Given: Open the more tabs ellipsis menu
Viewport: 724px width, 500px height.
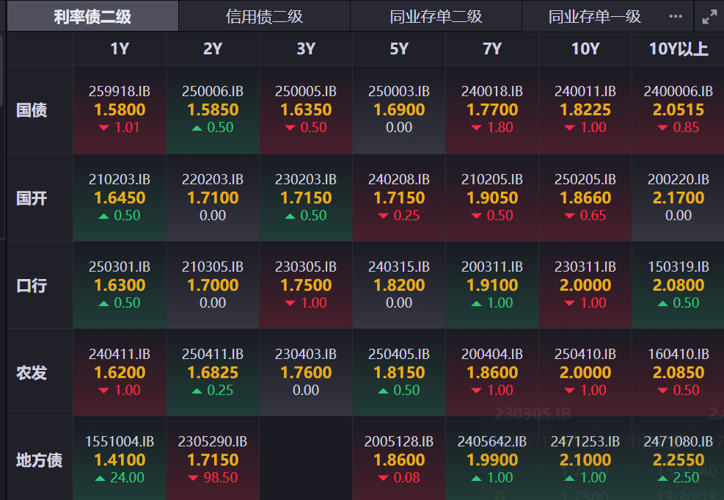Looking at the screenshot, I should coord(676,16).
